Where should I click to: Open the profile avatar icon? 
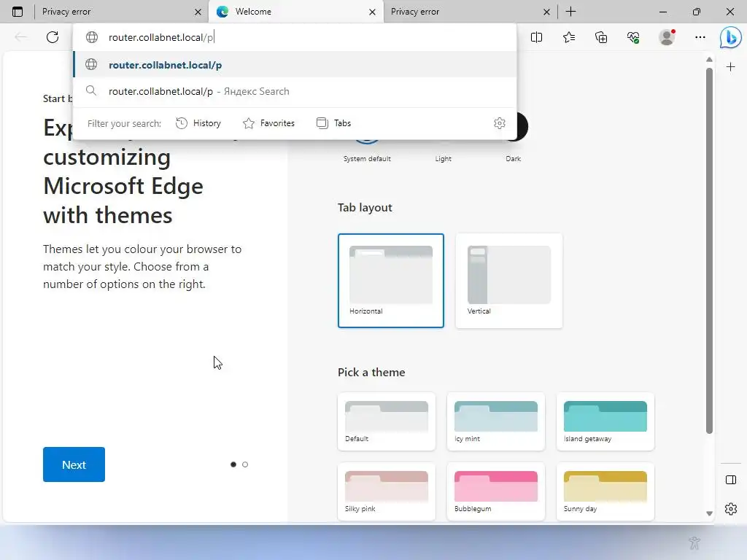pos(667,37)
